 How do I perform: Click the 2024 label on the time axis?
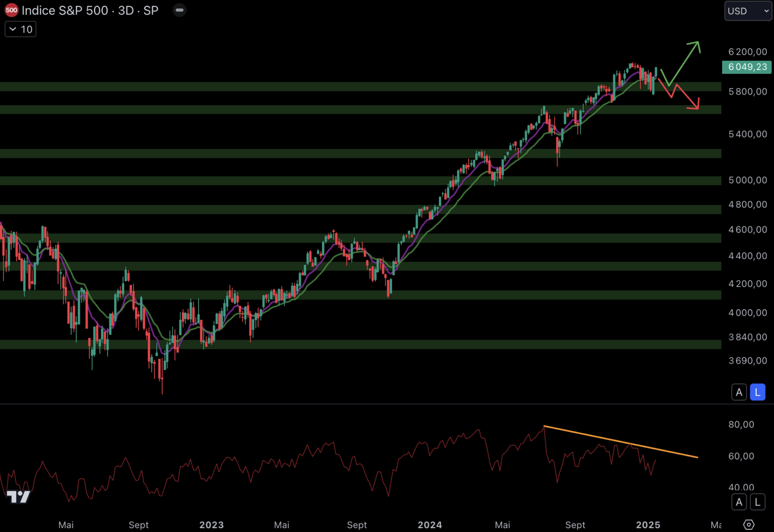pyautogui.click(x=429, y=525)
